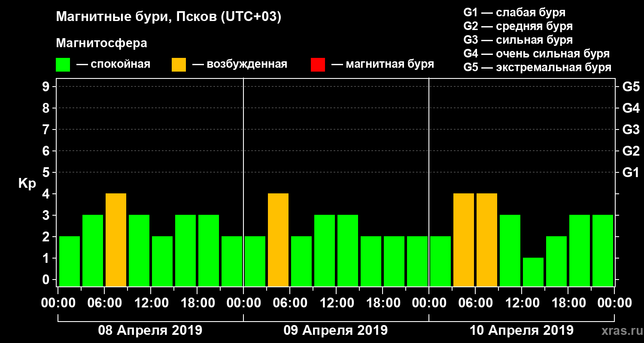Click the orange Kp 4 bar on 09 April

278,240
